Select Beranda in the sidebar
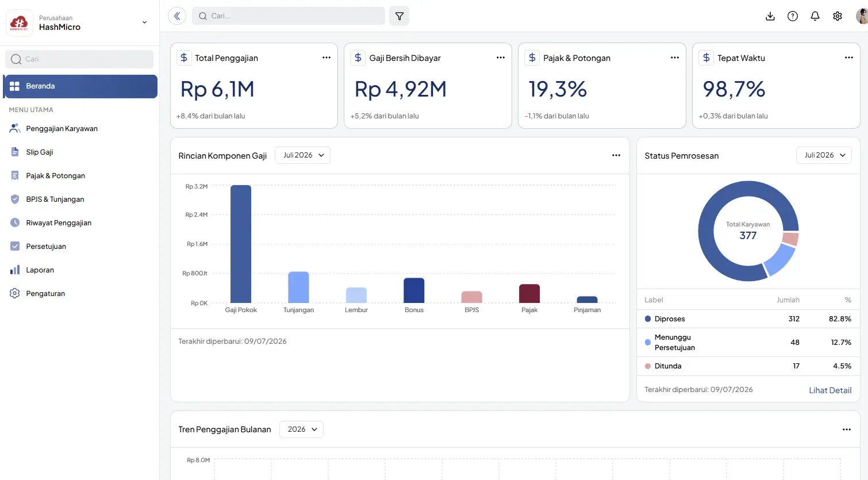 pyautogui.click(x=80, y=86)
